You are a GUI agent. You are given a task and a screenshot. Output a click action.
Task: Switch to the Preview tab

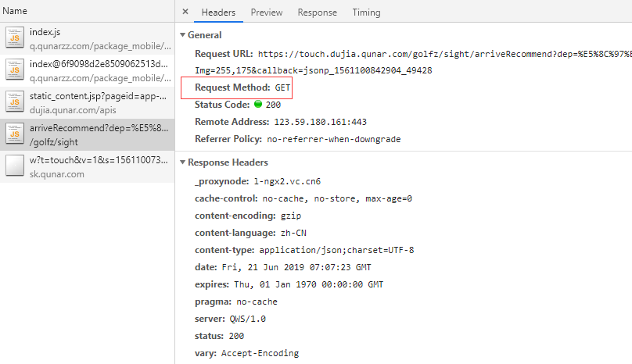[x=267, y=12]
